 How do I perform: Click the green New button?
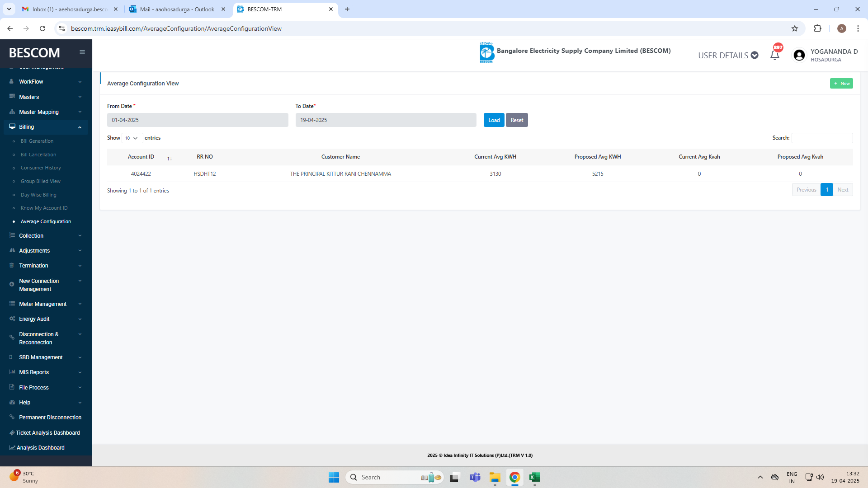click(841, 84)
